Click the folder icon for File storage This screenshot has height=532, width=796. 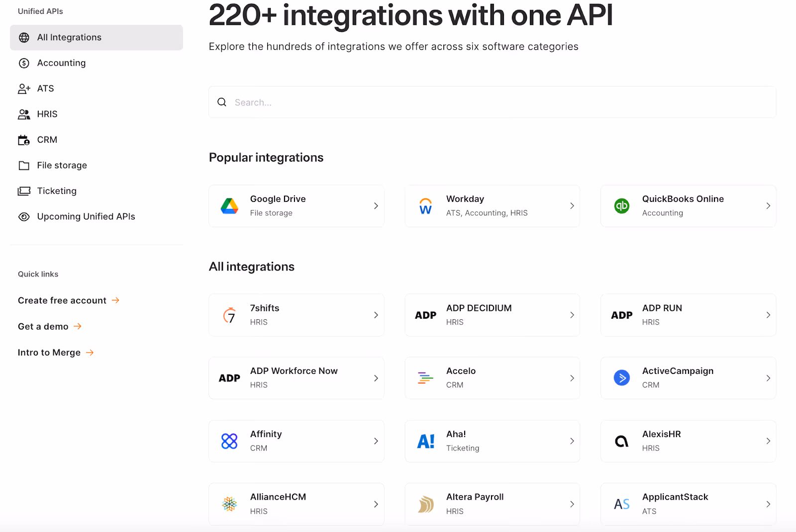tap(24, 166)
